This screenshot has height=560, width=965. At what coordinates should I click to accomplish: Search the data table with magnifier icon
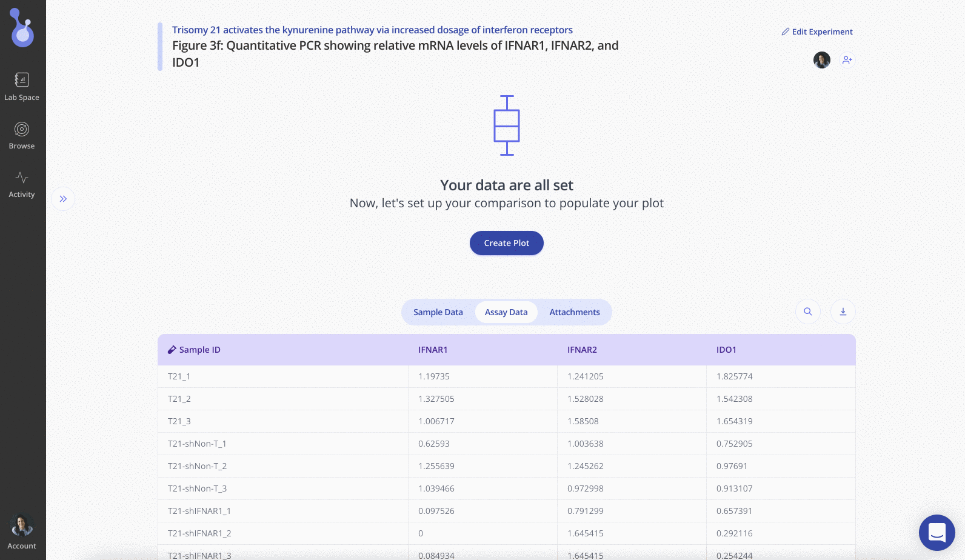click(808, 312)
